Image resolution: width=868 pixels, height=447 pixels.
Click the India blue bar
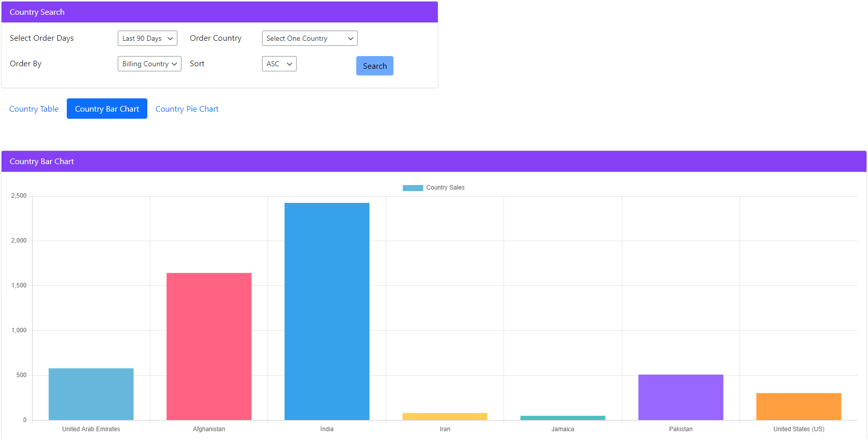(327, 311)
